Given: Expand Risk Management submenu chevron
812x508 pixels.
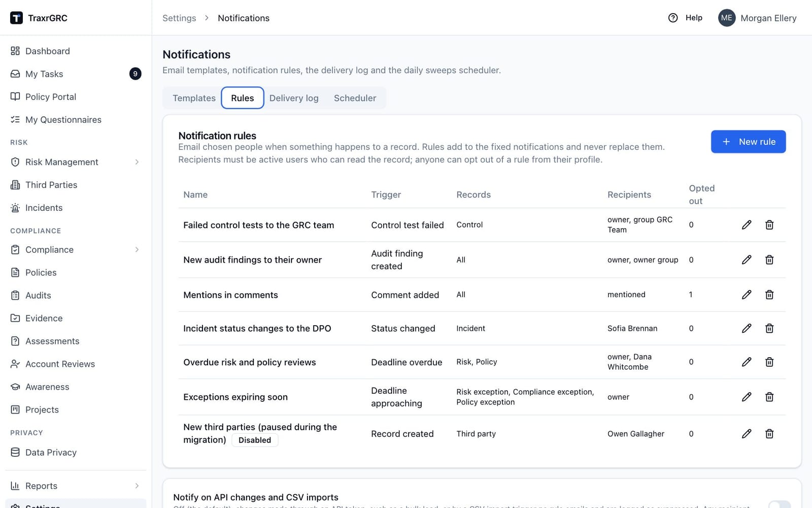Looking at the screenshot, I should (x=137, y=162).
